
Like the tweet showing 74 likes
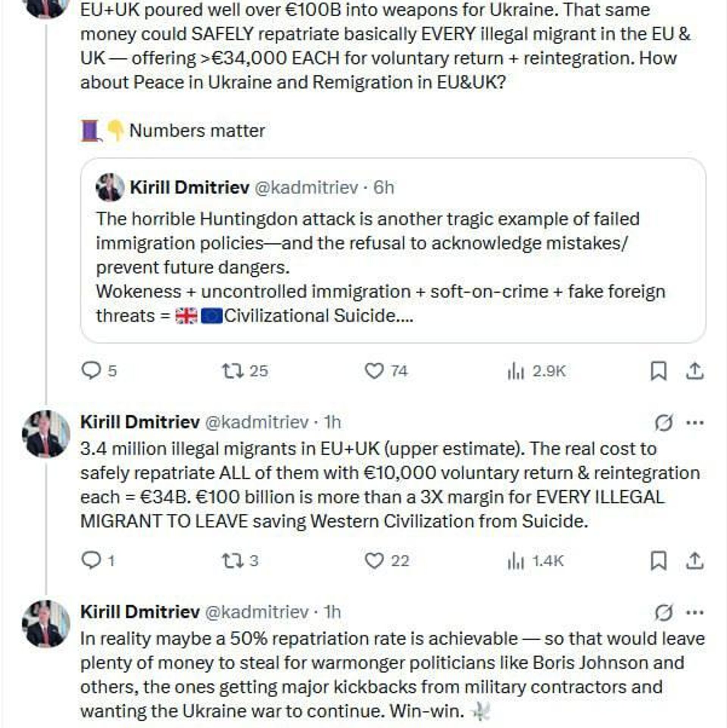(374, 371)
